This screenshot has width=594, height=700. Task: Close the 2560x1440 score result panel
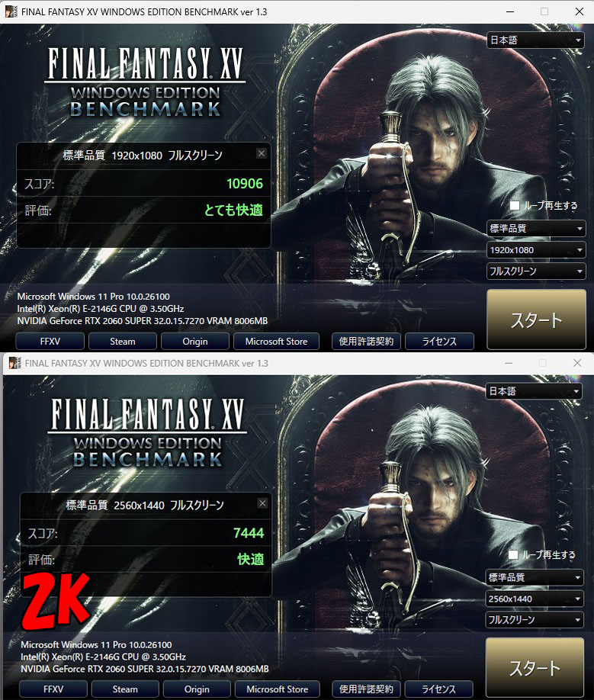[262, 503]
